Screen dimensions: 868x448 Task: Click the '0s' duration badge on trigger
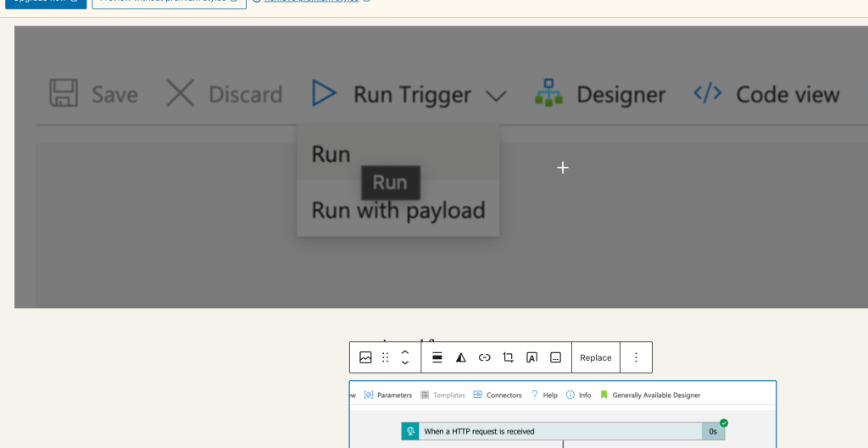713,431
